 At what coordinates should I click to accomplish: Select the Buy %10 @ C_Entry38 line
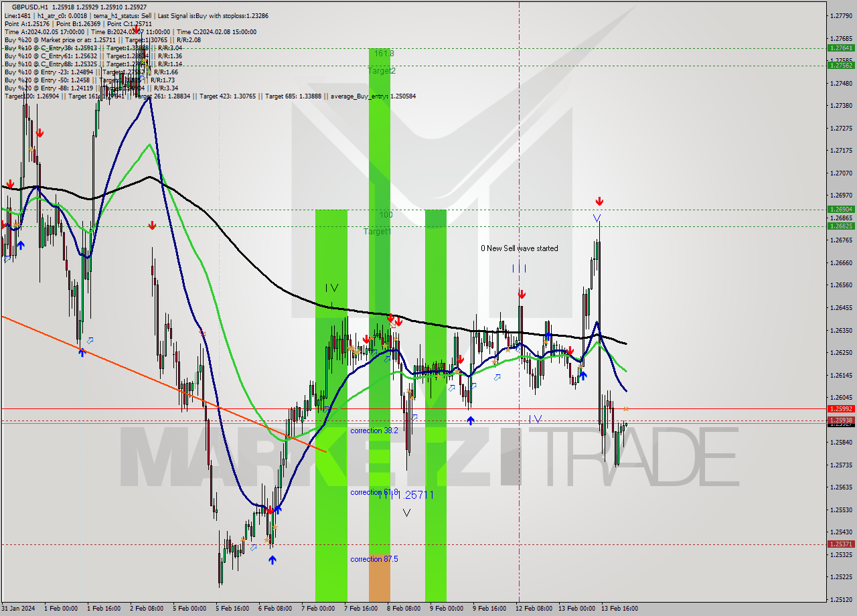93,48
